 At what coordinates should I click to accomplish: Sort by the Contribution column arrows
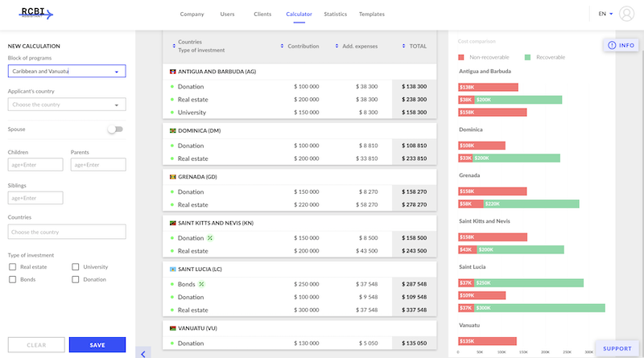tap(282, 46)
